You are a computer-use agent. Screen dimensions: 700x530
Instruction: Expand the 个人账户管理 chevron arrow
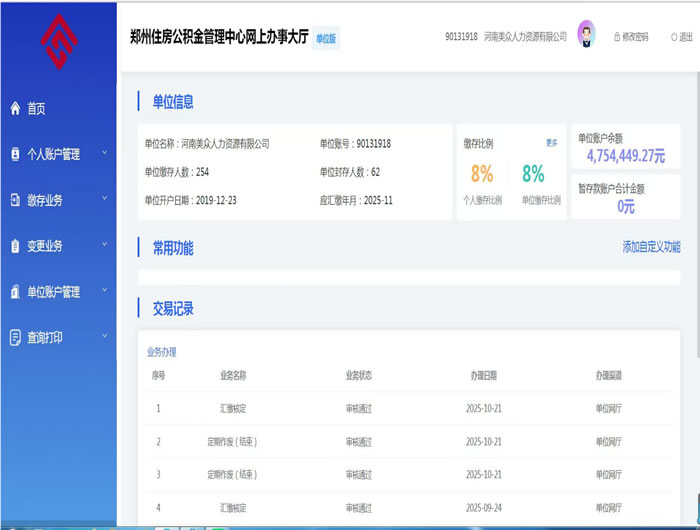pyautogui.click(x=104, y=154)
